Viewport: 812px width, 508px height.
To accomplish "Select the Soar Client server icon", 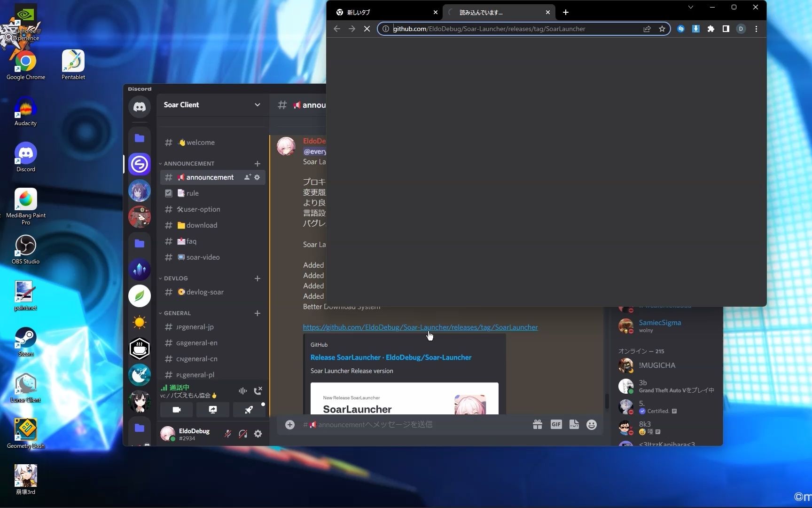I will click(140, 164).
